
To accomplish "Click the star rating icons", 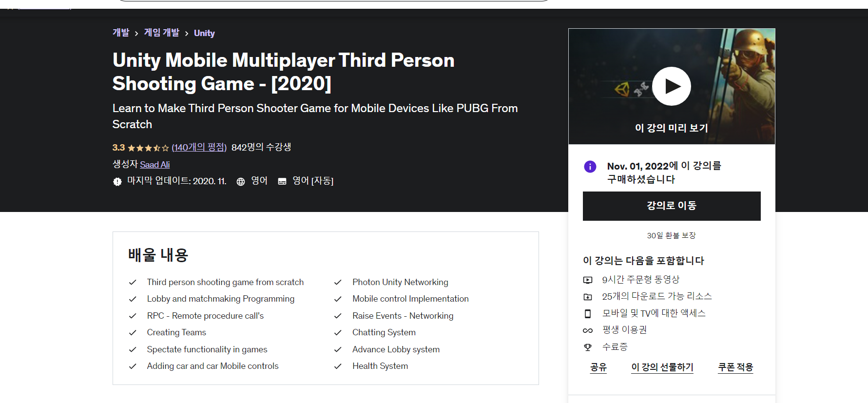I will pyautogui.click(x=148, y=148).
